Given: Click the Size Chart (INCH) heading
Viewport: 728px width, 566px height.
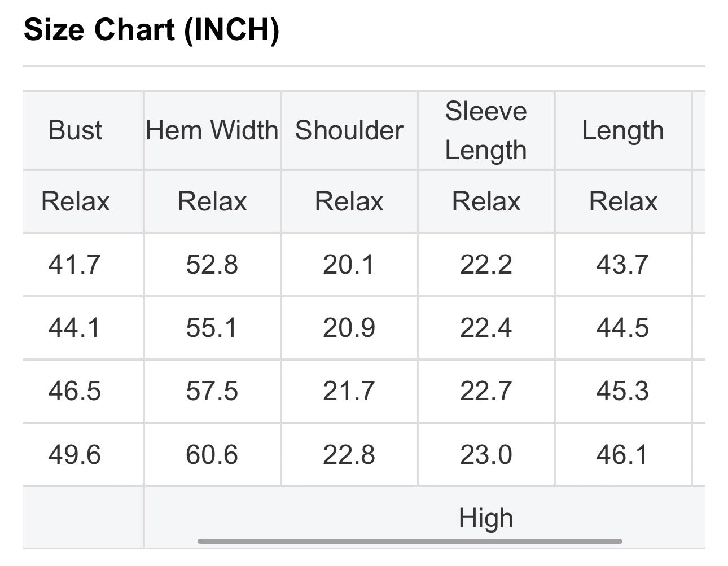Looking at the screenshot, I should [152, 29].
